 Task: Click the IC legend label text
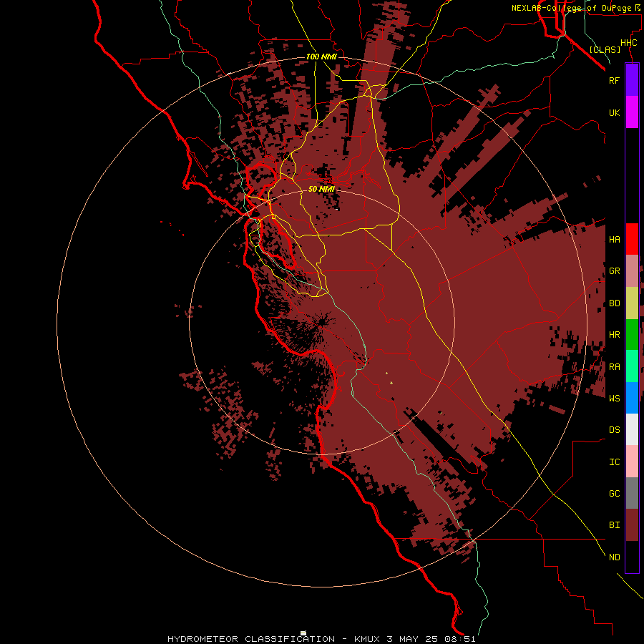coord(614,462)
